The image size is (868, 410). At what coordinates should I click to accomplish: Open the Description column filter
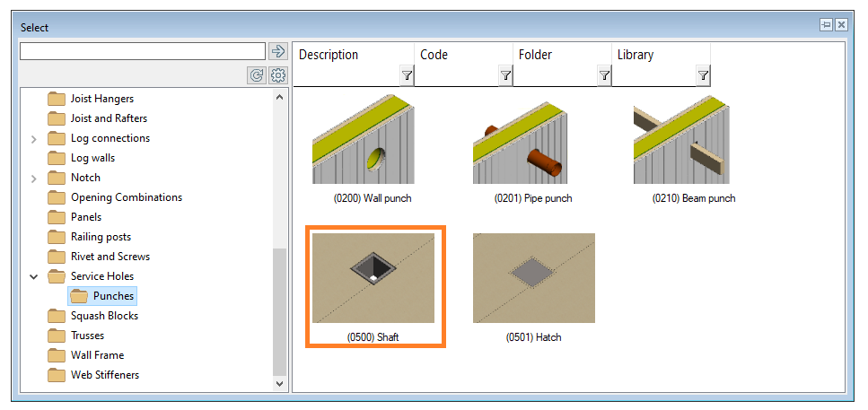pos(407,75)
